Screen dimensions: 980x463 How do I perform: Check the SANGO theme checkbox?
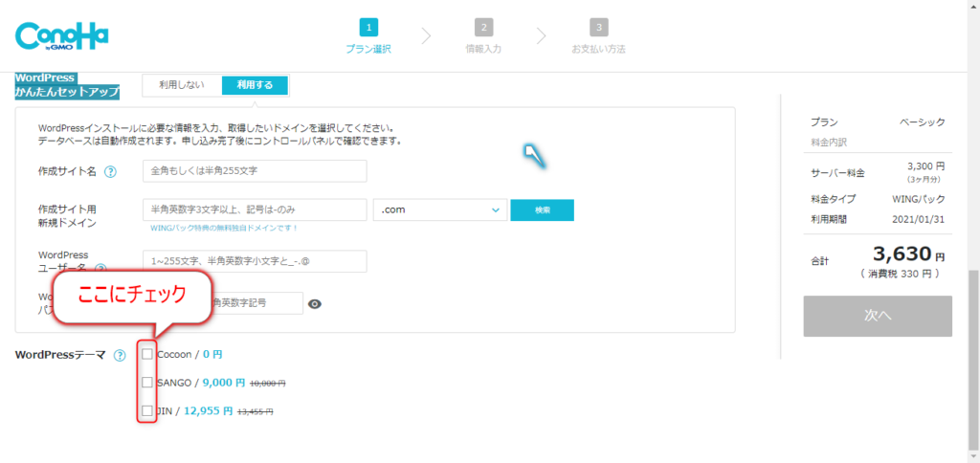(x=146, y=383)
